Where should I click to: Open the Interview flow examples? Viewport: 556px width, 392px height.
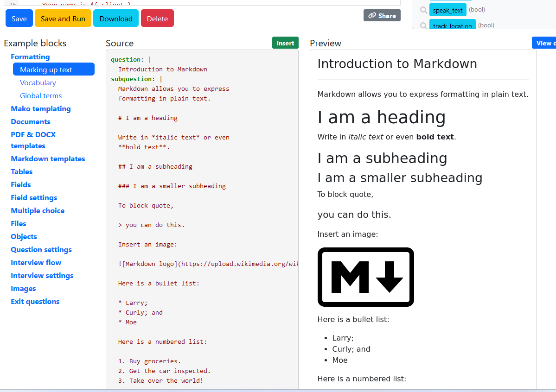tap(36, 262)
